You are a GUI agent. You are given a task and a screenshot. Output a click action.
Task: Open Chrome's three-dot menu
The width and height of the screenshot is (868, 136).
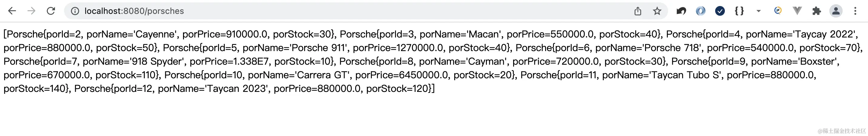pos(855,11)
